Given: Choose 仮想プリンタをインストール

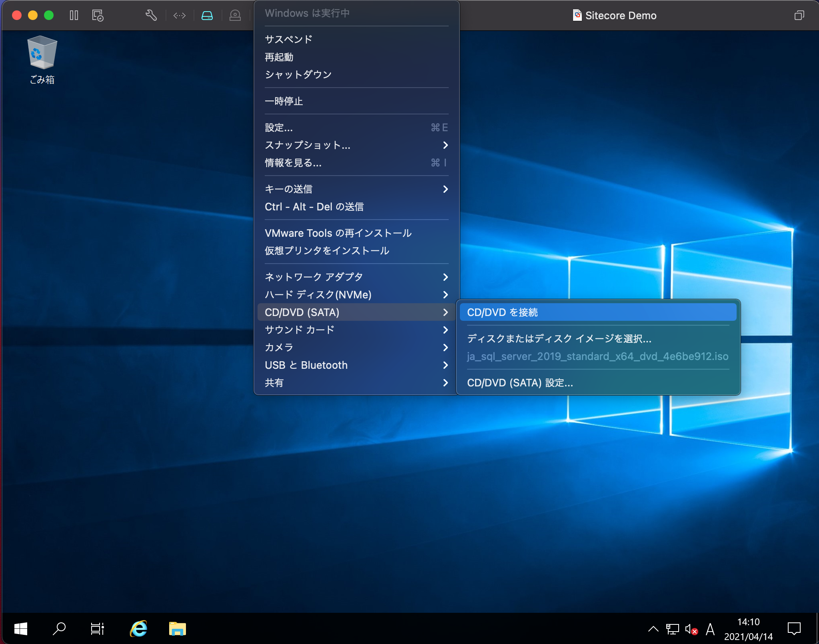Looking at the screenshot, I should pyautogui.click(x=357, y=250).
